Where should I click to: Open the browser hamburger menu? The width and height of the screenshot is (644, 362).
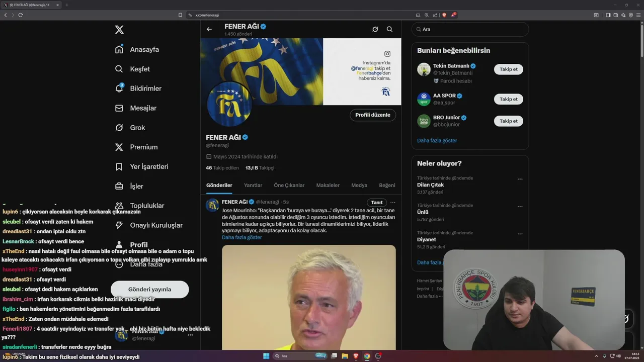(639, 15)
